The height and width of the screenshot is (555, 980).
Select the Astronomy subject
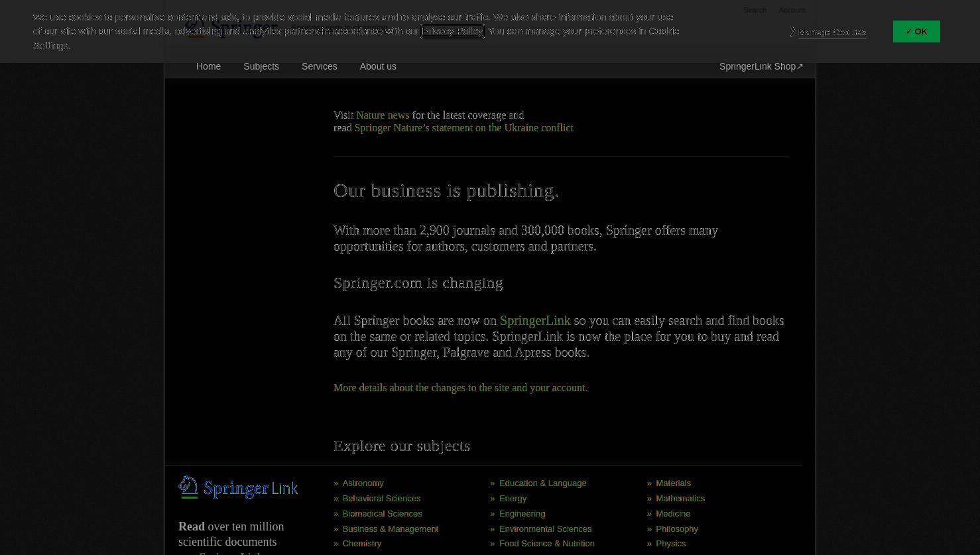(363, 483)
